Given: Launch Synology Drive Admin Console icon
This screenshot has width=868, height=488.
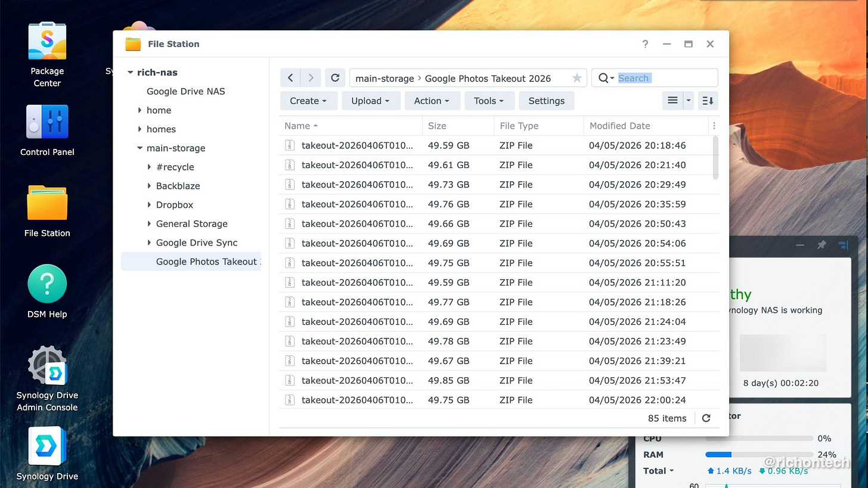Looking at the screenshot, I should pyautogui.click(x=47, y=365).
